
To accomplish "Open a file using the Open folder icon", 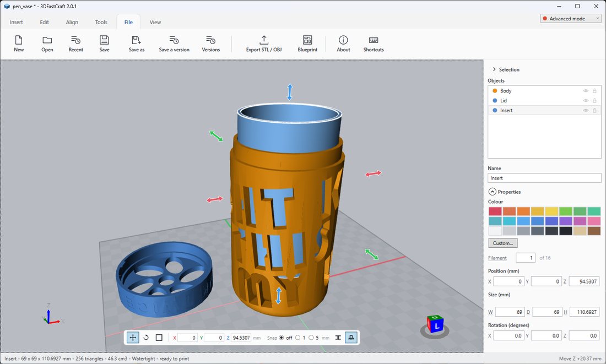I will (47, 44).
